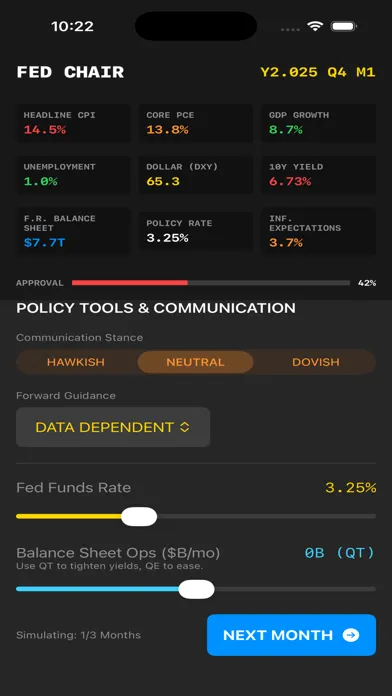Image resolution: width=392 pixels, height=696 pixels.
Task: Tap the Dollar (DXY) stat card
Action: click(196, 174)
